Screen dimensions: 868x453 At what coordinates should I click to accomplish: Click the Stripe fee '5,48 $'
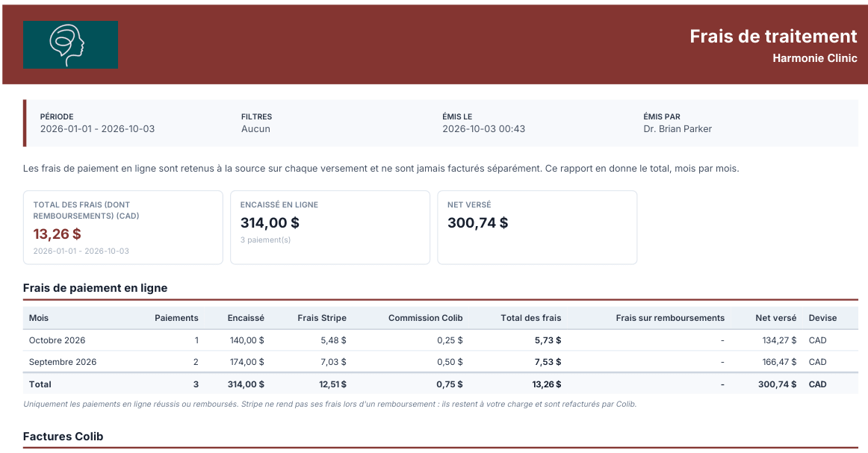(333, 340)
